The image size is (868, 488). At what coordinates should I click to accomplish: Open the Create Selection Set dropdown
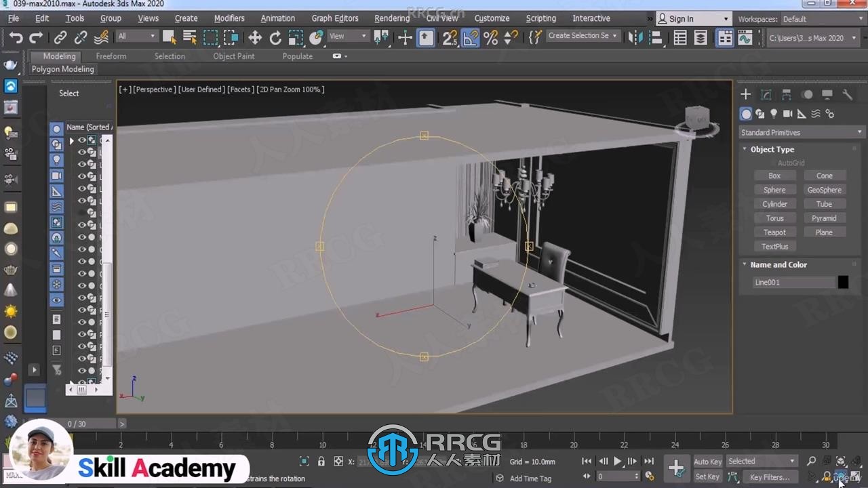[x=583, y=36]
